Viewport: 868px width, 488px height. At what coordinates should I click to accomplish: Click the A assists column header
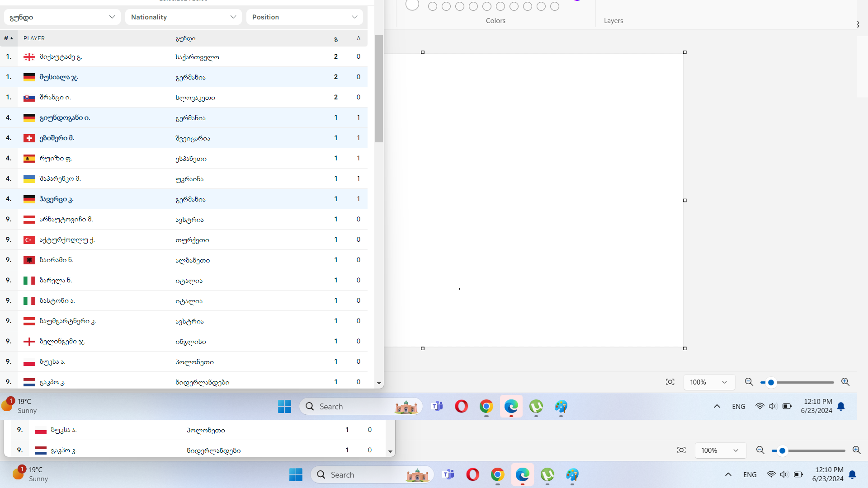pyautogui.click(x=359, y=38)
